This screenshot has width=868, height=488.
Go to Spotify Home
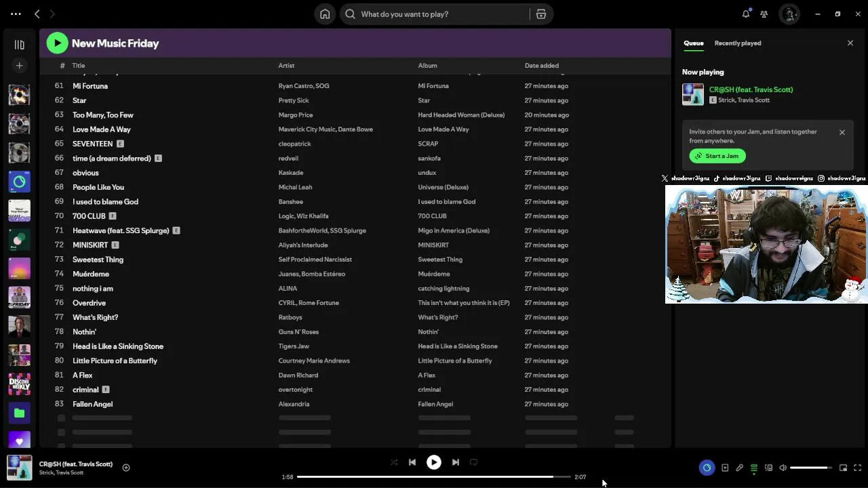coord(325,14)
